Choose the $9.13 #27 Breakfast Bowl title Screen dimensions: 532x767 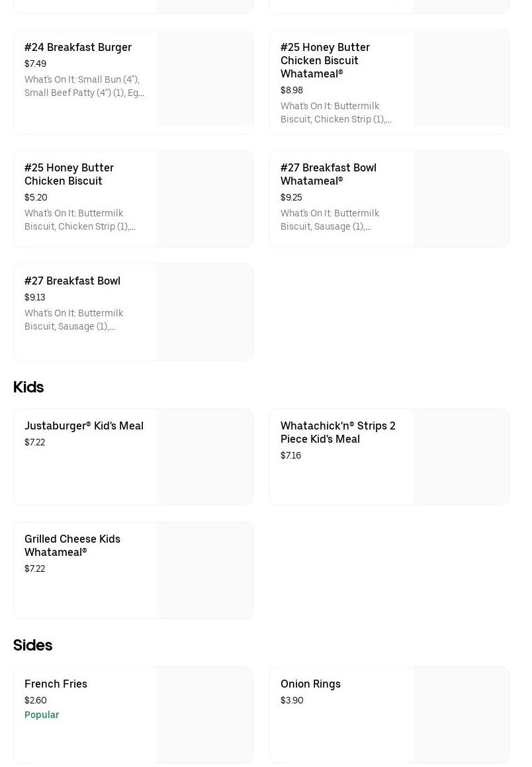click(x=72, y=281)
